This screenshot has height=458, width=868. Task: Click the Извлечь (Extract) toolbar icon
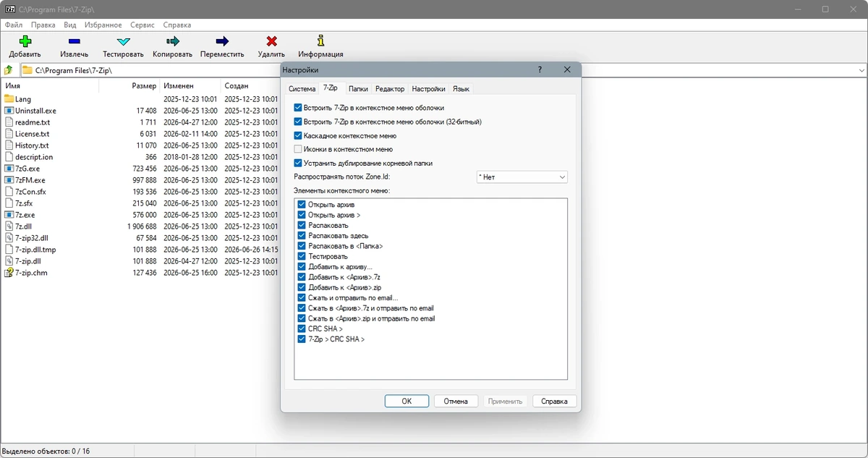coord(75,41)
